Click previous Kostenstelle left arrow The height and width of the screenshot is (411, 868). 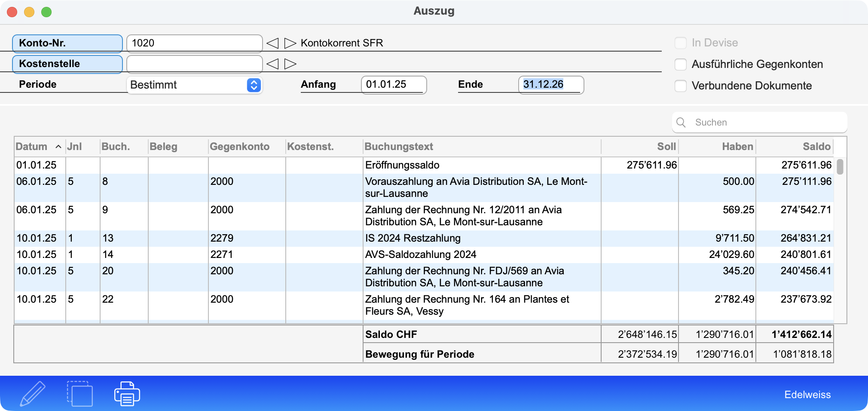[272, 64]
